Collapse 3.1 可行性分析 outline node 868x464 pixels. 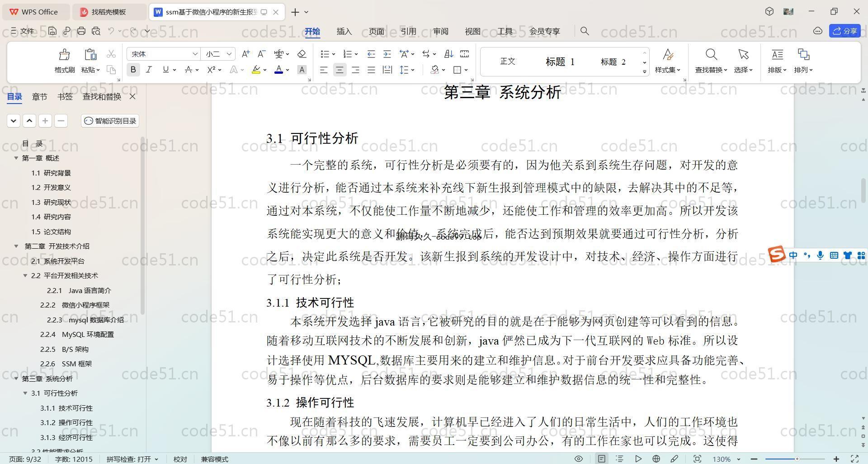25,393
